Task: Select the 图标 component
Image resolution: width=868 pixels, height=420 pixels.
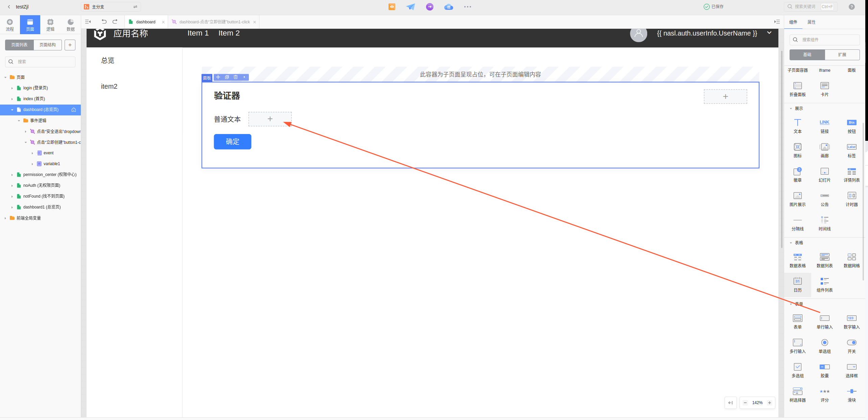Action: click(798, 150)
